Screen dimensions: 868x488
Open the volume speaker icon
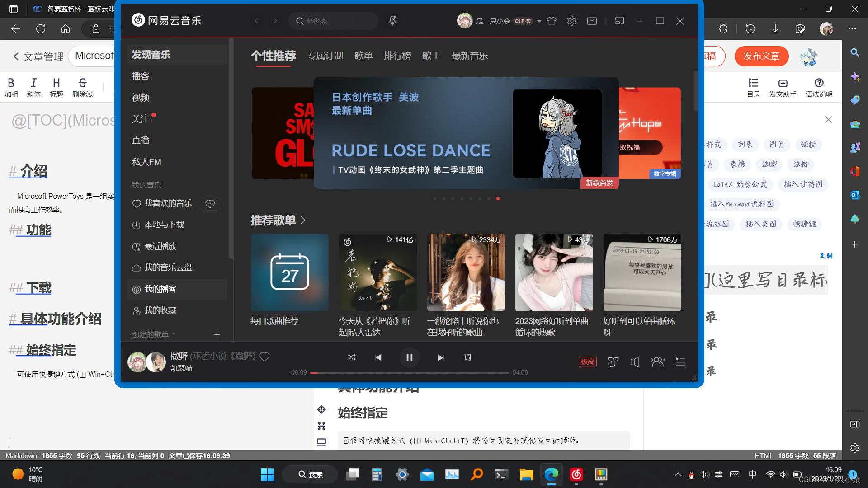(x=635, y=362)
